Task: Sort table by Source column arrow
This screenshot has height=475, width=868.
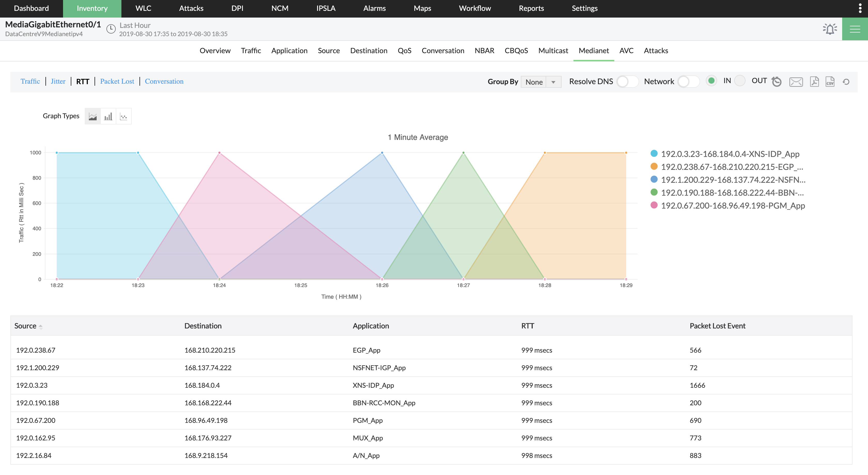Action: (41, 326)
